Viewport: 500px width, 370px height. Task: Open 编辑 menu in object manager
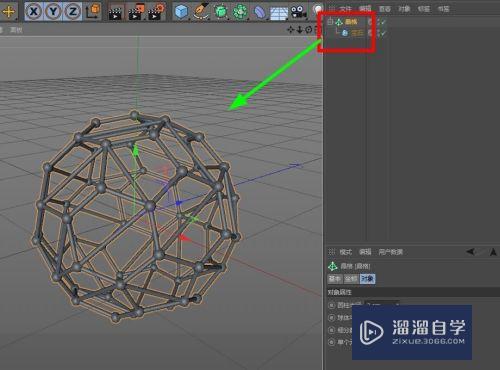point(365,9)
